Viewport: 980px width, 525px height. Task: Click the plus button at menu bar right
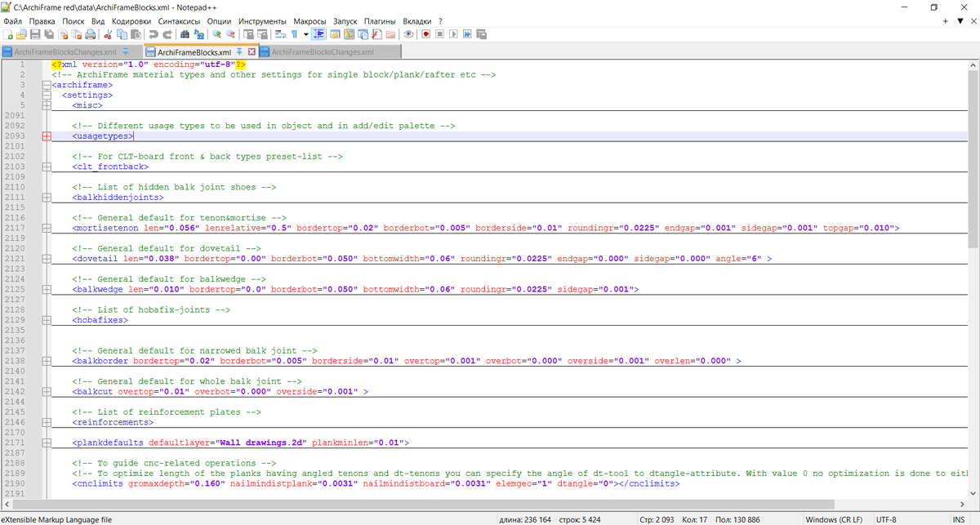tap(947, 20)
